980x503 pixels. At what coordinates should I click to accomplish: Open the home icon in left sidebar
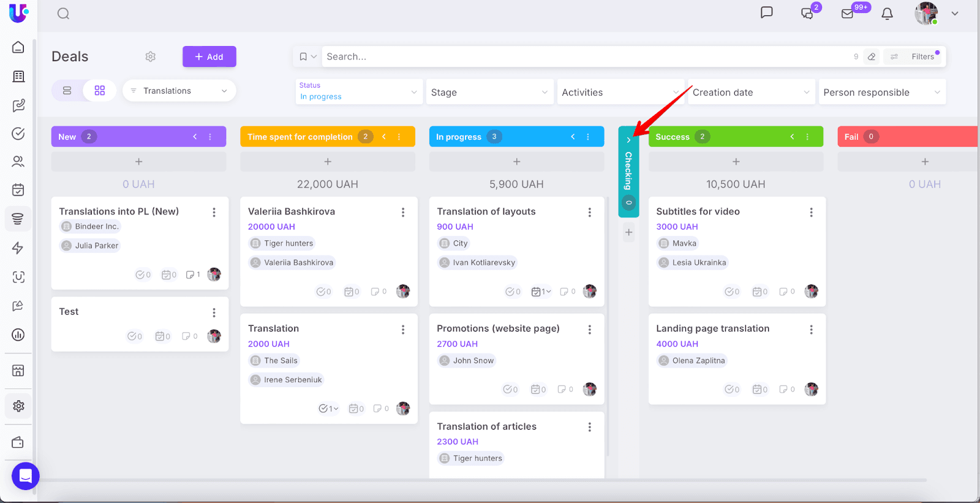tap(18, 47)
